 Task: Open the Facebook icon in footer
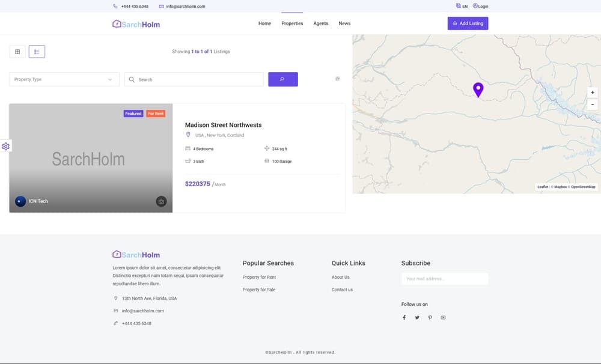(404, 318)
